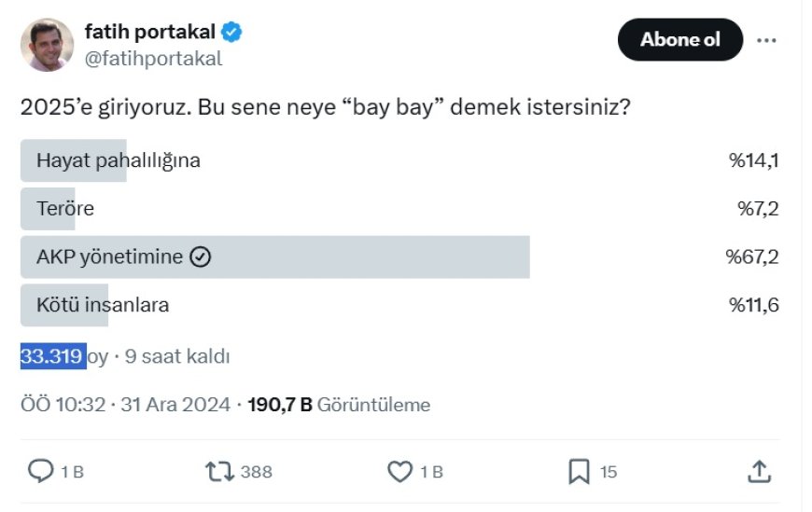Click the highlighted 33.319 vote count

click(52, 356)
